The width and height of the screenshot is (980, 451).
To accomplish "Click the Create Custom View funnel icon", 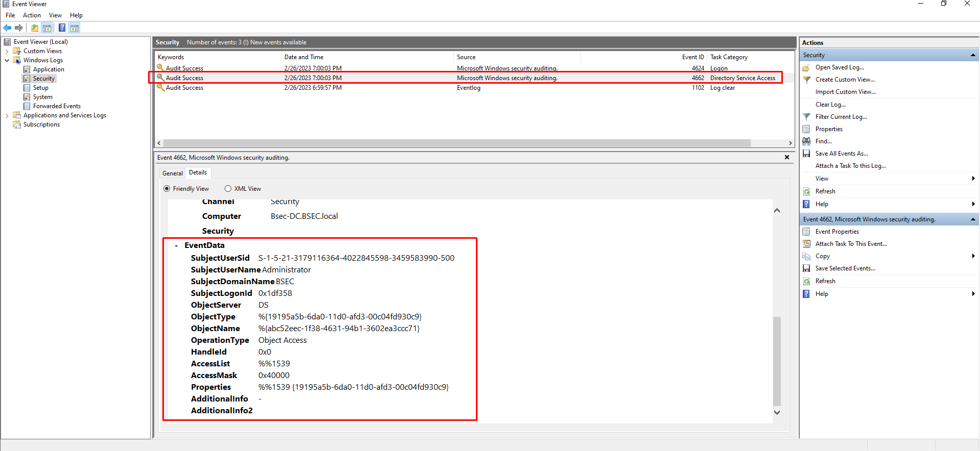I will (806, 80).
